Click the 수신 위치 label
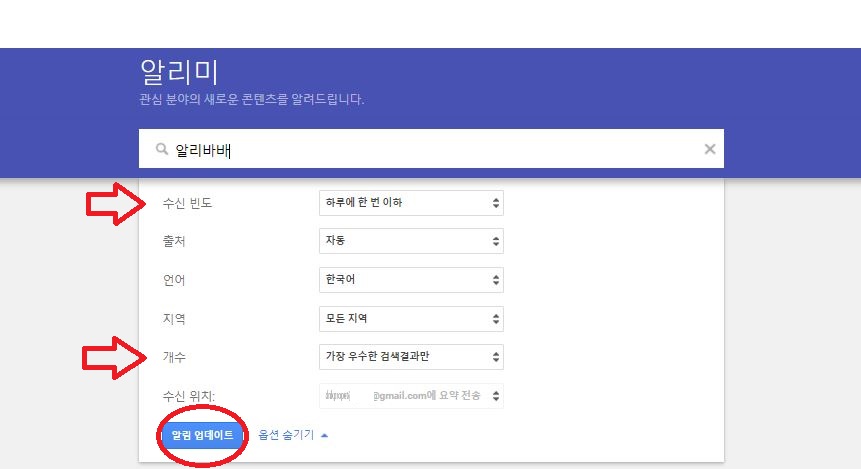861x469 pixels. tap(188, 396)
